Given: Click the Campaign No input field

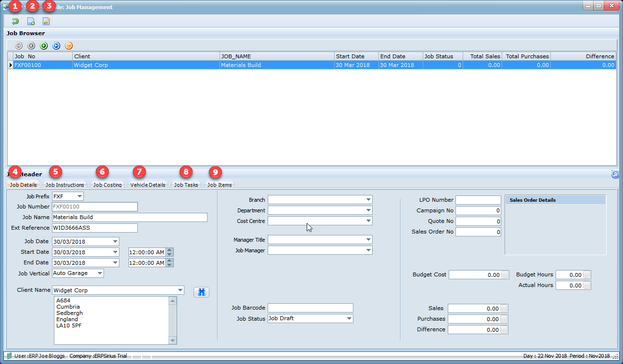Looking at the screenshot, I should click(478, 210).
